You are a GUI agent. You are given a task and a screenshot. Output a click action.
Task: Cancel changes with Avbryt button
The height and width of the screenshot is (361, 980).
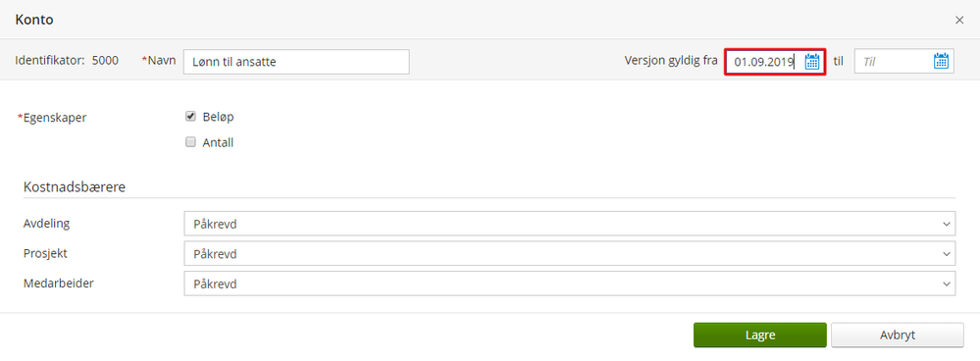click(x=897, y=335)
